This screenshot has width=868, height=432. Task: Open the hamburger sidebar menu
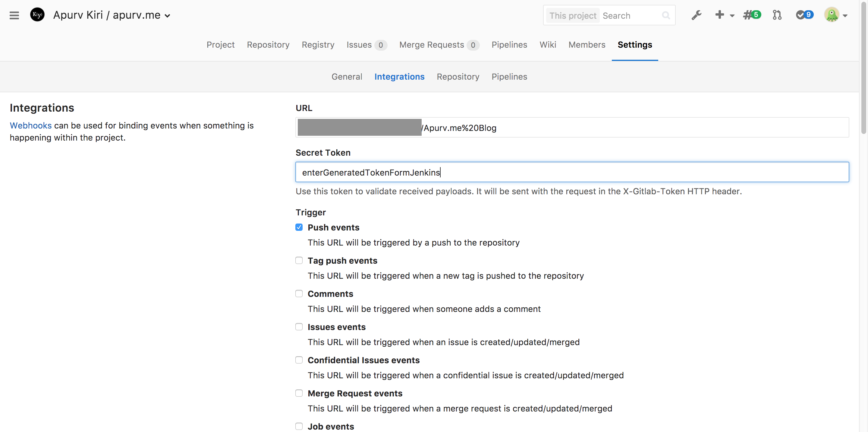tap(14, 15)
